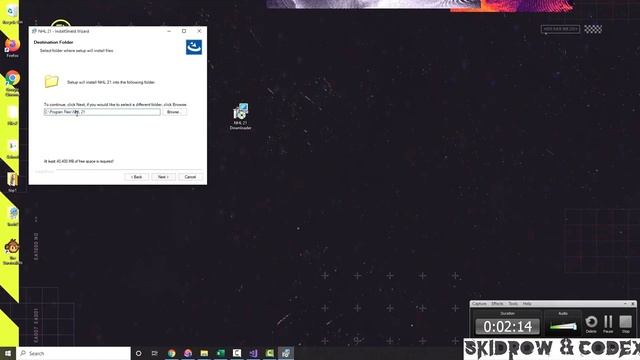Open Task View from the taskbar

pyautogui.click(x=155, y=353)
